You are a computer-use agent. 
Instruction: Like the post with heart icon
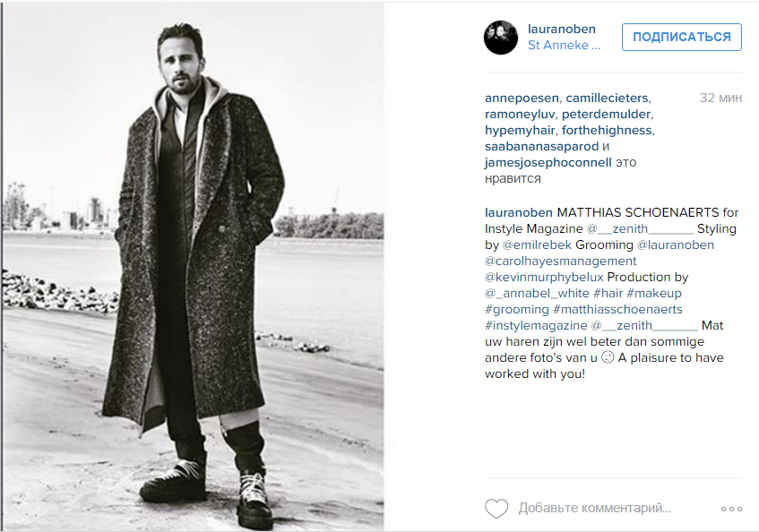point(496,509)
